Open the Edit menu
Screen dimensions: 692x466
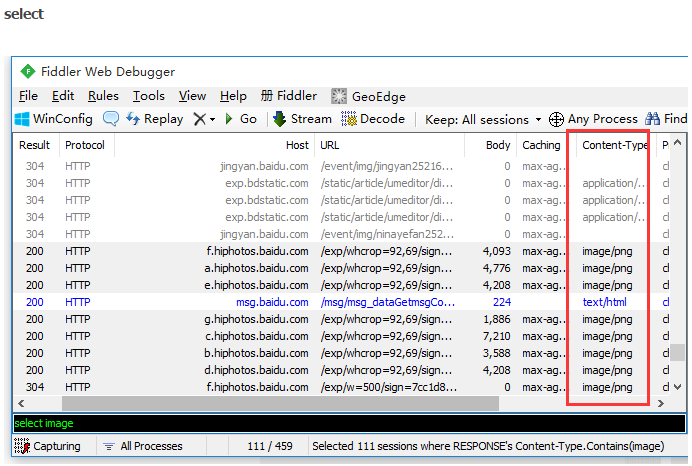tap(63, 96)
